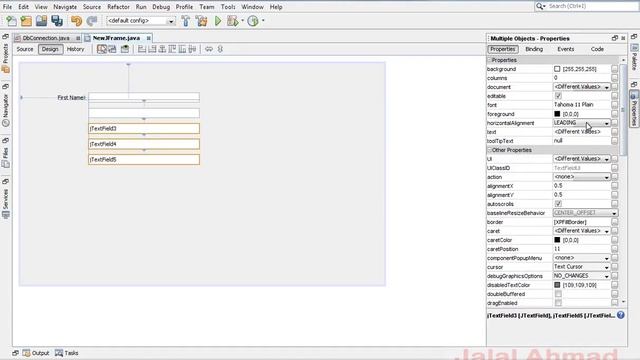
Task: Click the disabledTextColor swatch
Action: (x=557, y=285)
